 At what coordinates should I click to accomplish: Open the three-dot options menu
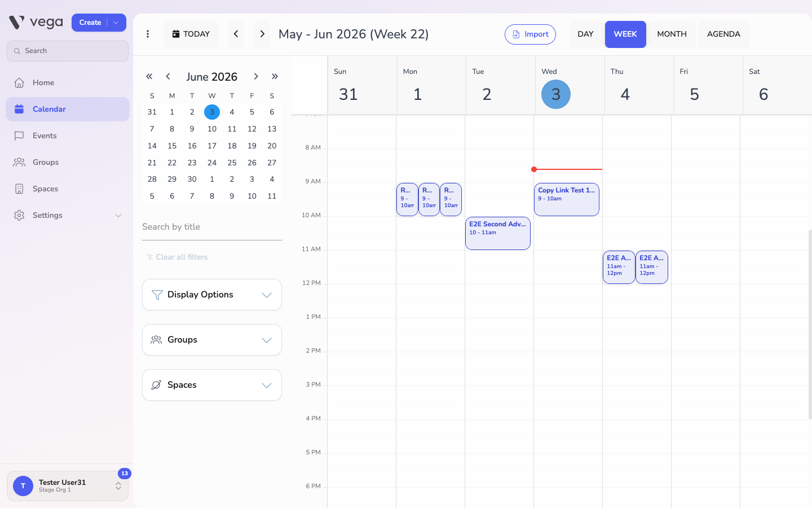point(148,34)
